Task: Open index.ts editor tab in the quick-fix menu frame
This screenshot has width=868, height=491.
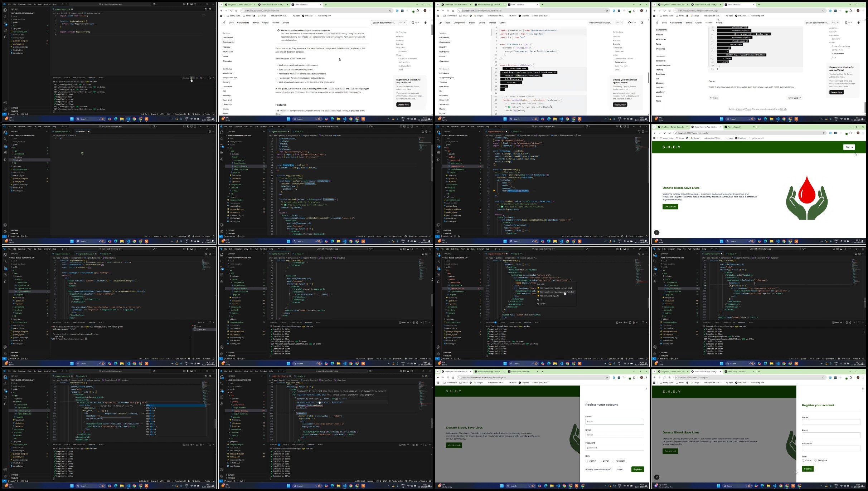Action: (x=515, y=254)
